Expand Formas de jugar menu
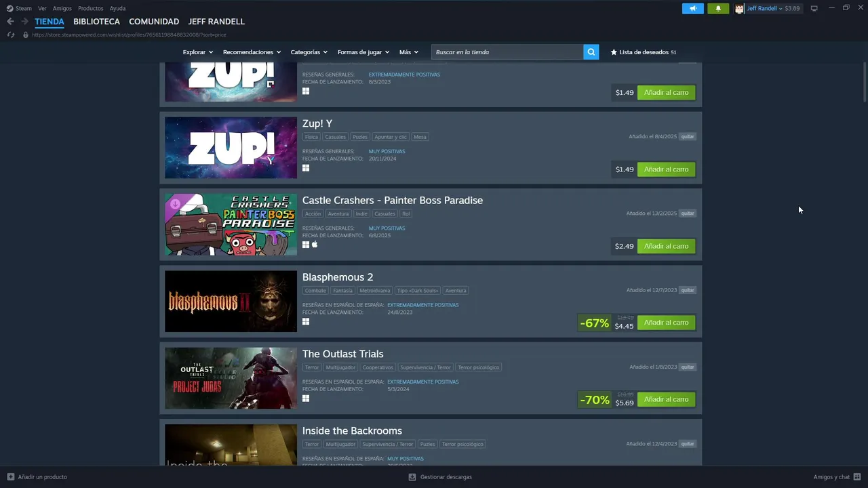The image size is (868, 488). coord(363,52)
